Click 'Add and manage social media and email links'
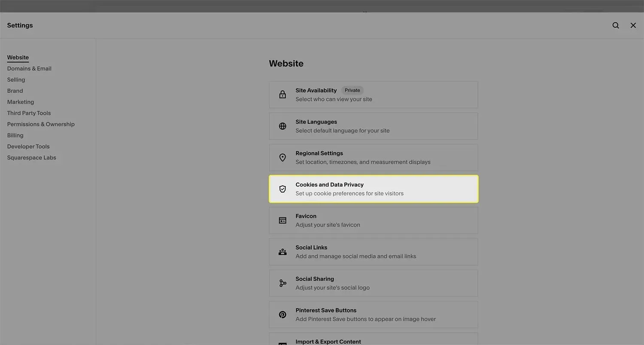The image size is (644, 345). [356, 256]
